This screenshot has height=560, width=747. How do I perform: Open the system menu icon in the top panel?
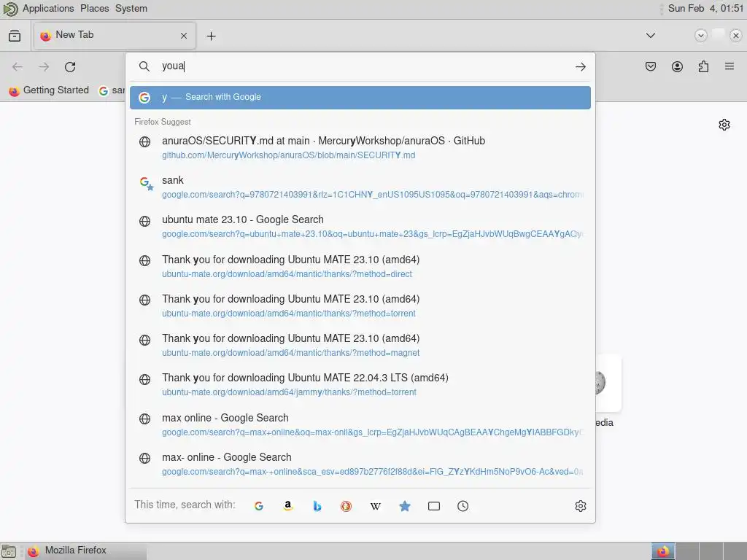coord(10,9)
